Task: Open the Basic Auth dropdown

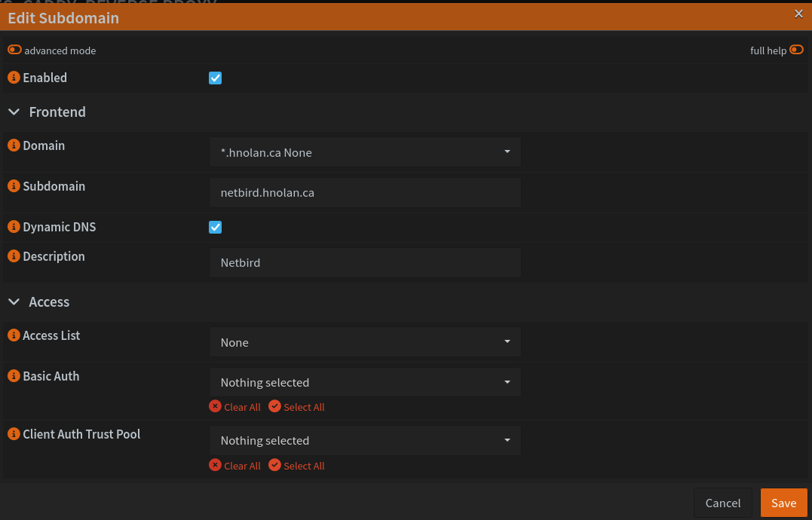Action: (x=365, y=382)
